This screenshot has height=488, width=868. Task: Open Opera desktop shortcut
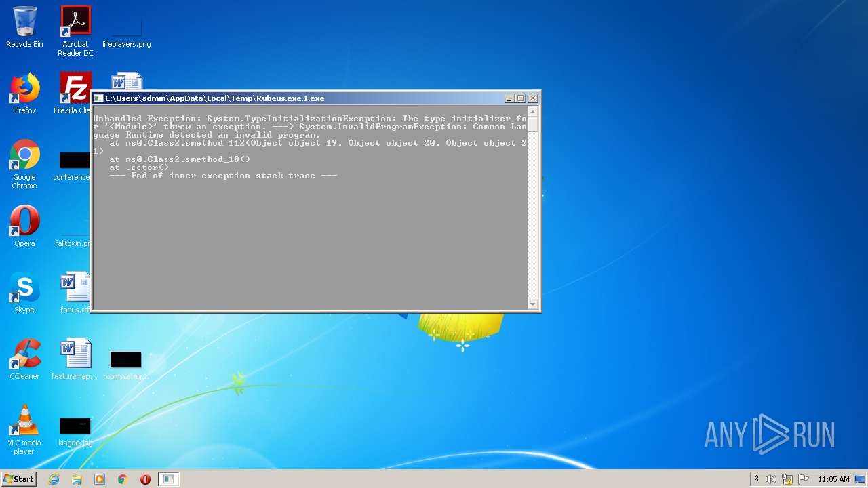click(24, 226)
